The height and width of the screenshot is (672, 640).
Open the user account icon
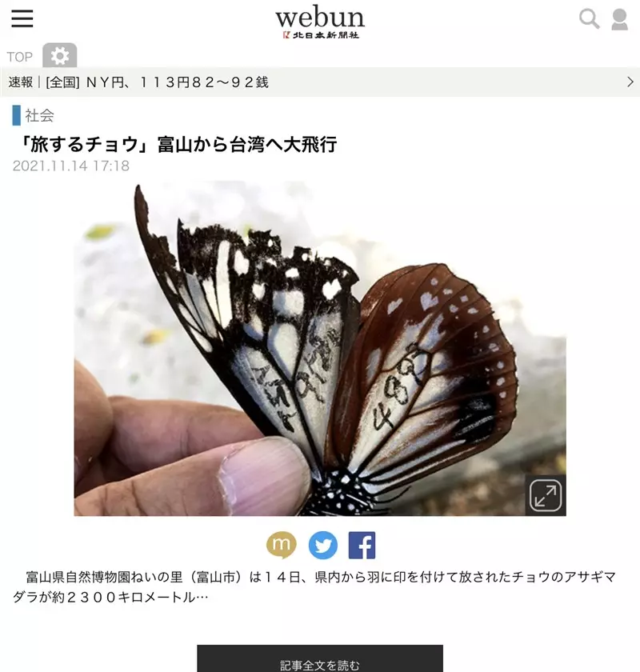619,20
